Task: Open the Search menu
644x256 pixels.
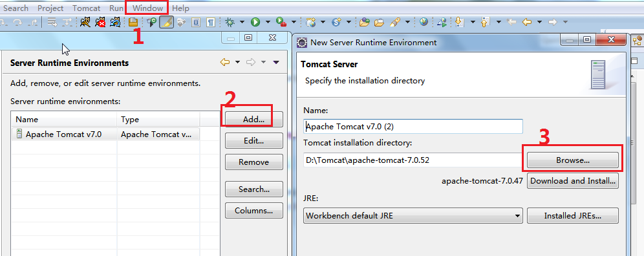Action: pos(16,8)
